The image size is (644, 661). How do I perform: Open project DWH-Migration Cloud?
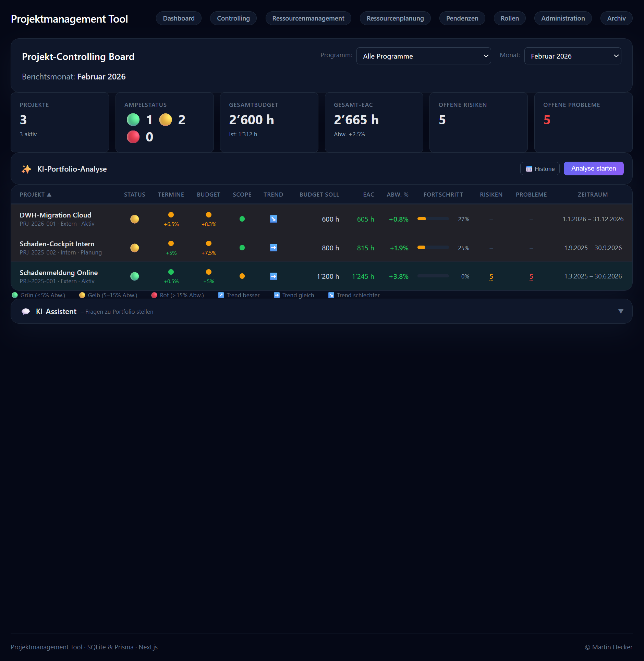(56, 215)
